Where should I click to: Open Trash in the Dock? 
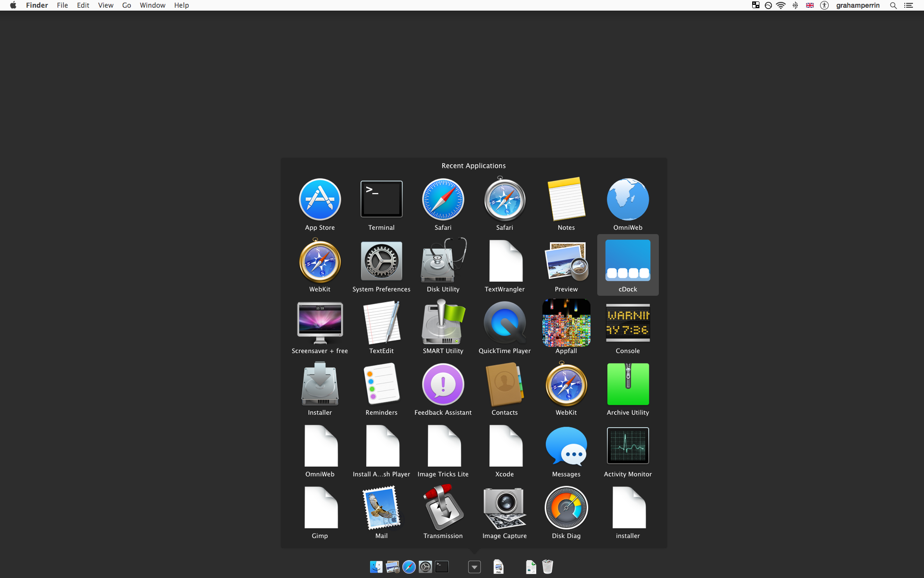547,566
